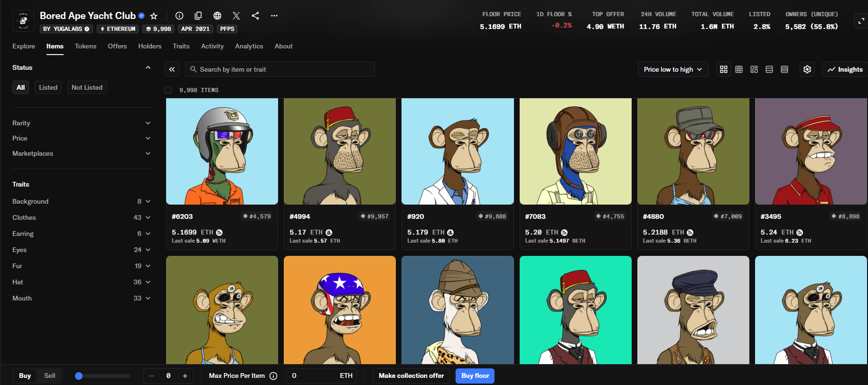The image size is (868, 385).
Task: Switch to Sell mode
Action: pos(50,376)
